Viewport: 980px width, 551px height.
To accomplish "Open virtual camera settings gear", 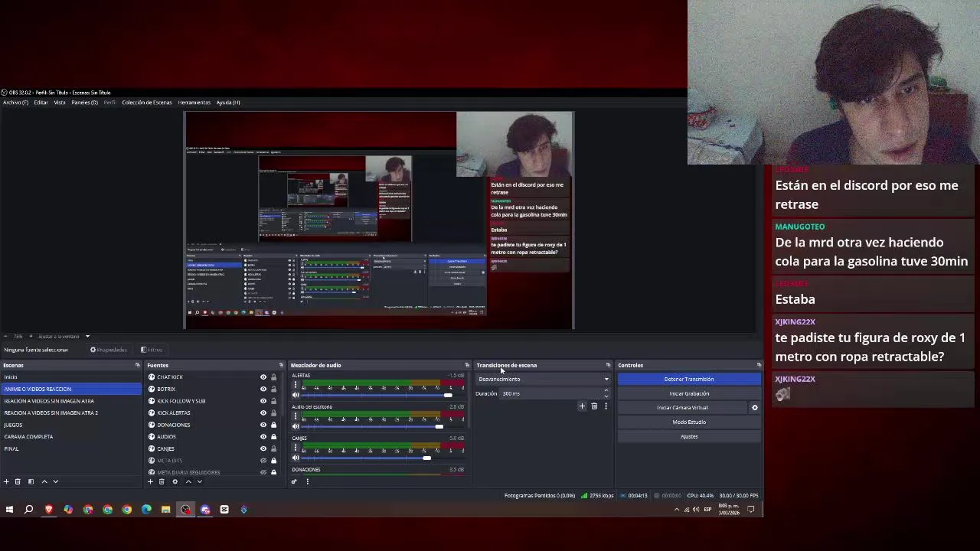I will 755,408.
